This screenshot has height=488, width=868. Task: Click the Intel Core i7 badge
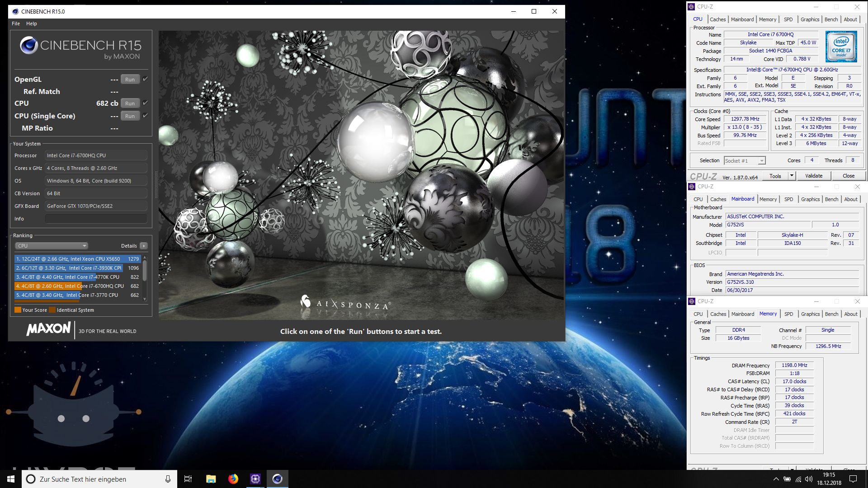(x=841, y=47)
